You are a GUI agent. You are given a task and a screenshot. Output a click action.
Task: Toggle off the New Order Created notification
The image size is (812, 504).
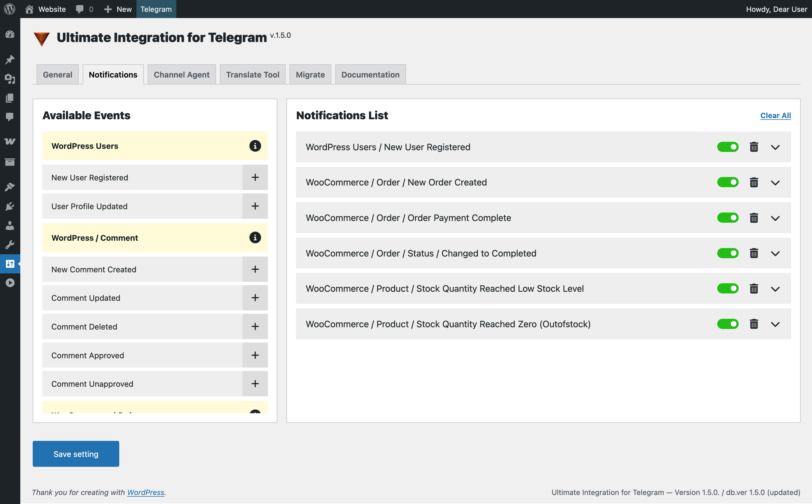click(x=728, y=182)
